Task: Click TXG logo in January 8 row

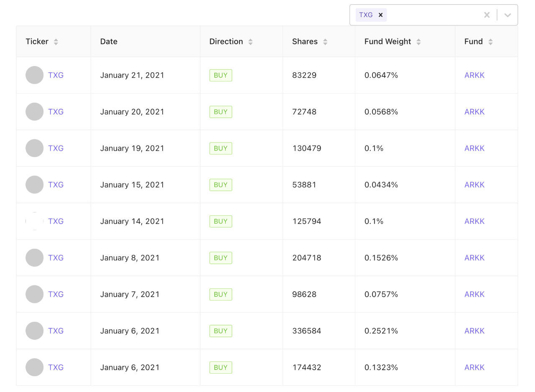Action: coord(35,258)
